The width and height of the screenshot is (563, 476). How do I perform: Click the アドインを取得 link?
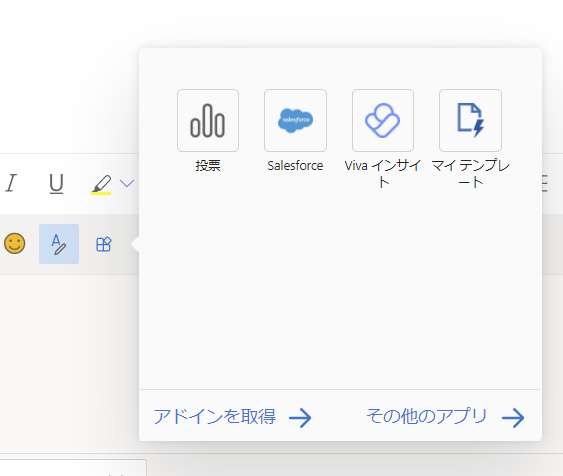pos(232,417)
